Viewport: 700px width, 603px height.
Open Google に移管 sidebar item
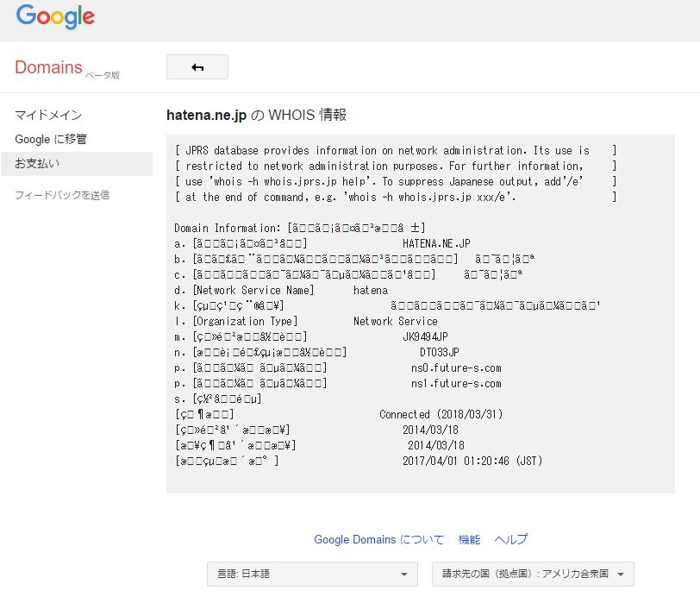[51, 140]
